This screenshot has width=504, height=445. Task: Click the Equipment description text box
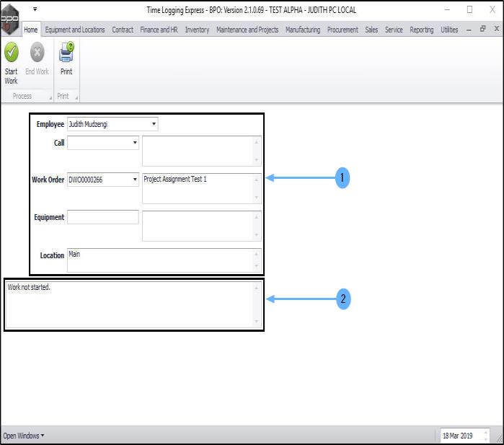202,226
